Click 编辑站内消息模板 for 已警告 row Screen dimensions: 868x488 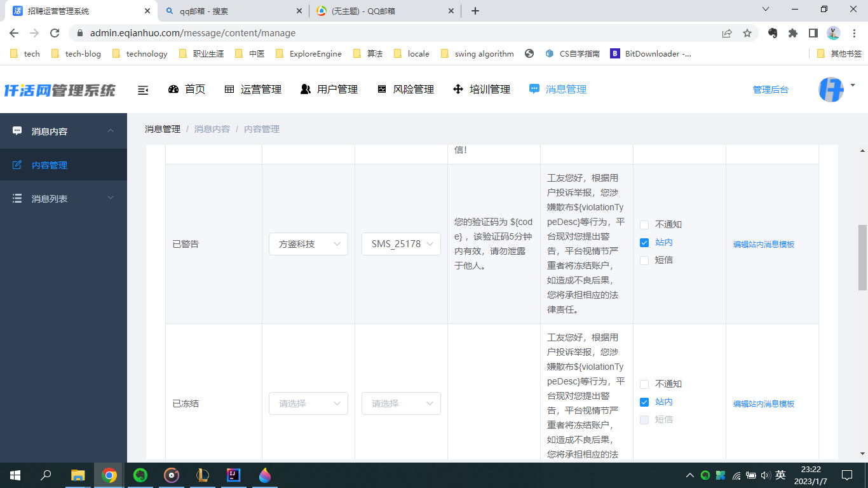coord(764,244)
